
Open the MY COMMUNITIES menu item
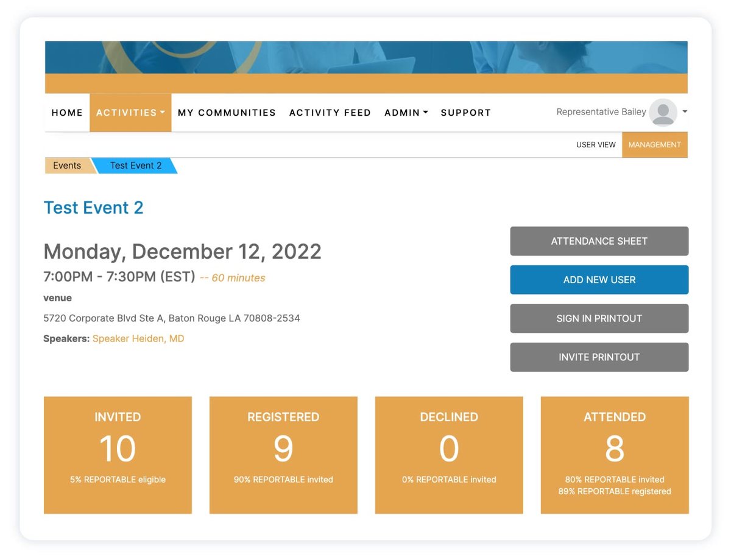(226, 112)
